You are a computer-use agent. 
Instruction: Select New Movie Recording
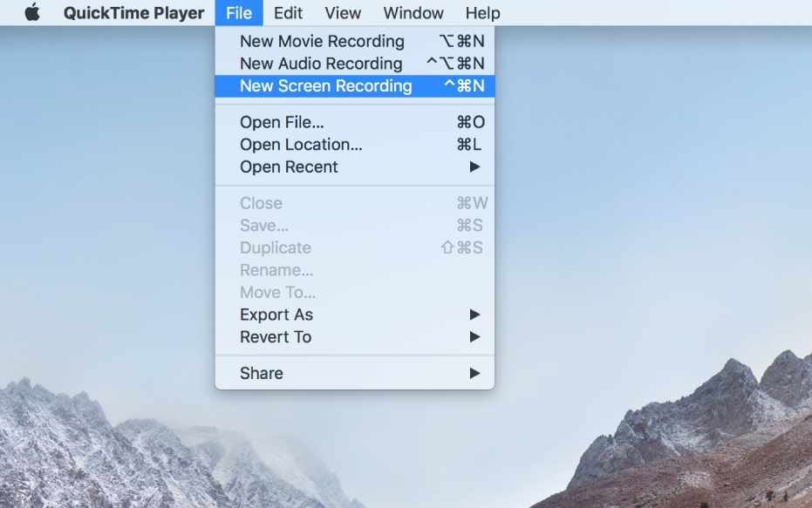322,41
